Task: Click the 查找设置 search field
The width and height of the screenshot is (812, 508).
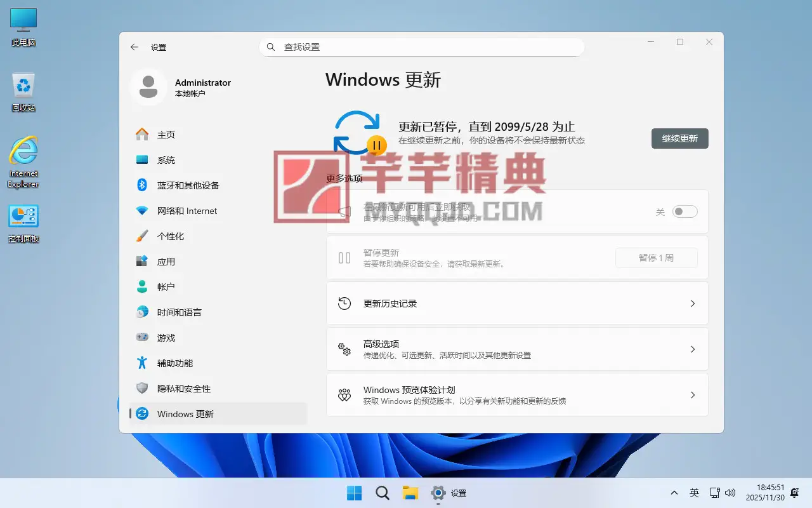Action: pyautogui.click(x=421, y=47)
